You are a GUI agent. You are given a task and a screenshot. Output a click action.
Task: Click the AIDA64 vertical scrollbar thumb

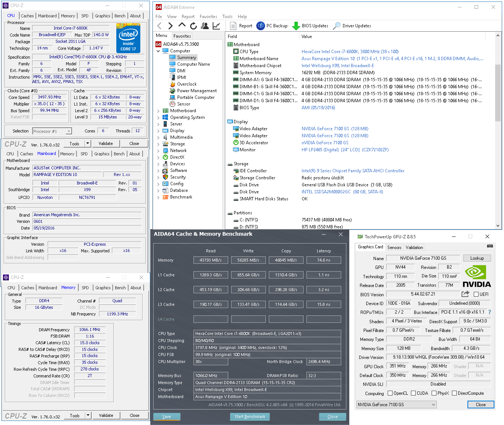[498, 93]
